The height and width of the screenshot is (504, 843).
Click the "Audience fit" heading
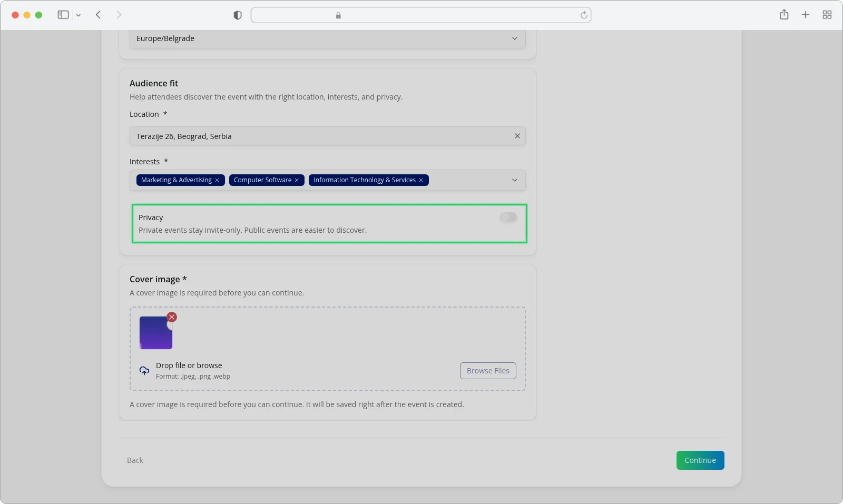[x=154, y=83]
